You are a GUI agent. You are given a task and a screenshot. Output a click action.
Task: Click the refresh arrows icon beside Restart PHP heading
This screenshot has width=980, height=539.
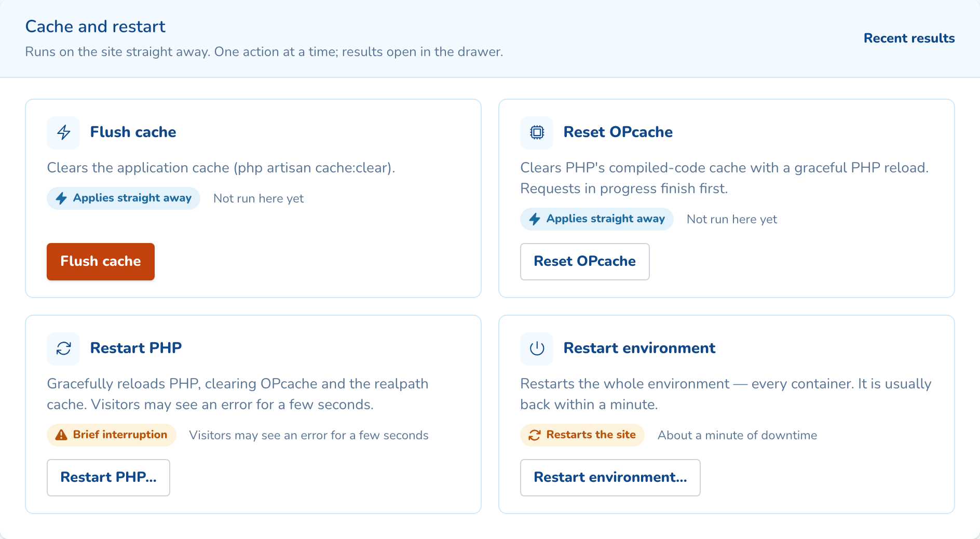coord(63,348)
